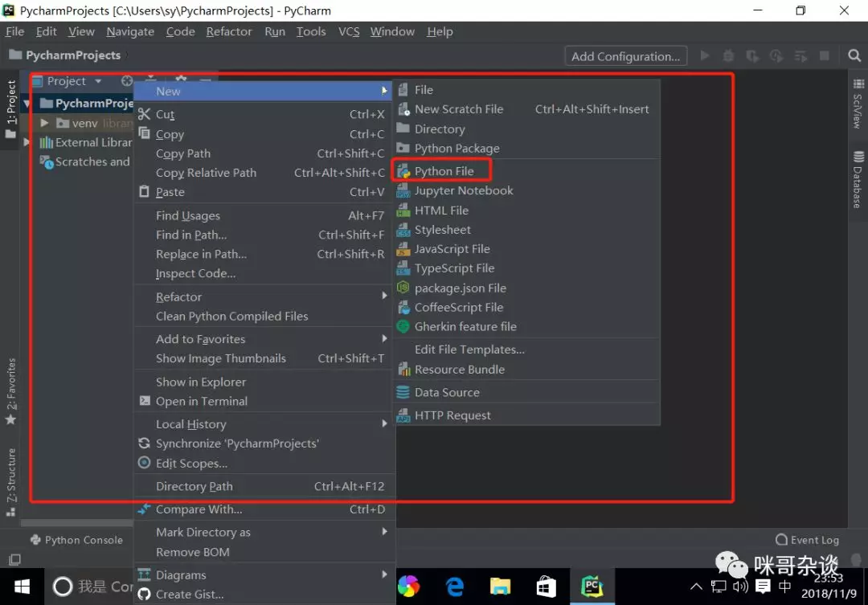Click Windows Start button on taskbar
Image resolution: width=868 pixels, height=605 pixels.
[x=23, y=587]
